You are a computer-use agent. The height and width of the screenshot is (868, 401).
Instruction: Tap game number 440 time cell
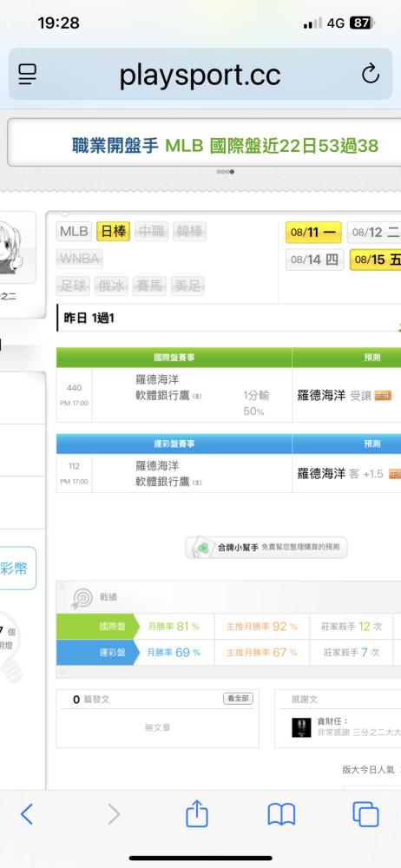(x=74, y=395)
